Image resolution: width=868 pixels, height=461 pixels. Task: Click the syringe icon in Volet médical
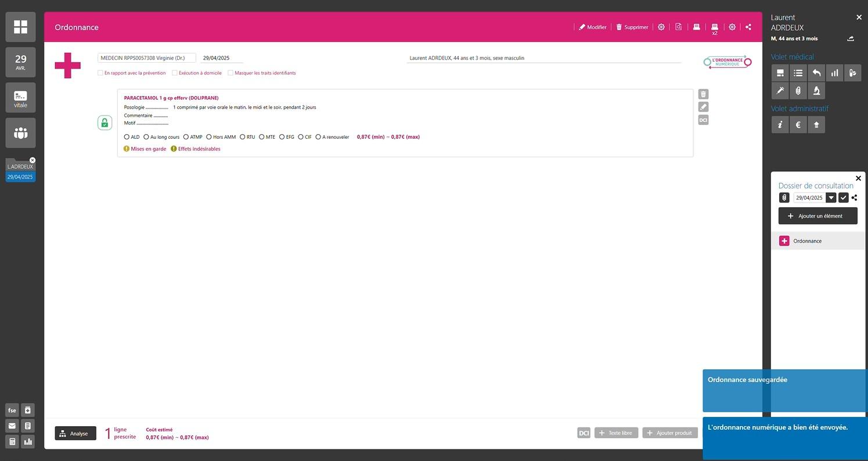click(x=780, y=91)
